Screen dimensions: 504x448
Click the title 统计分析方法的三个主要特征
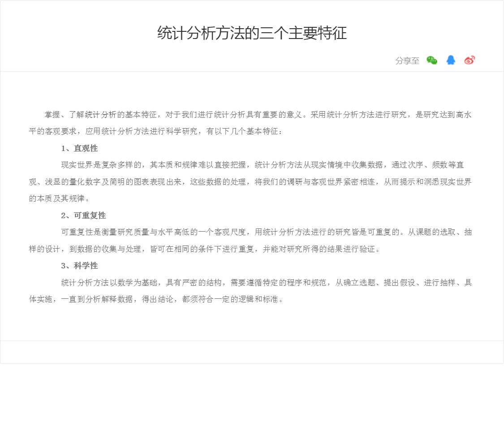[x=252, y=33]
